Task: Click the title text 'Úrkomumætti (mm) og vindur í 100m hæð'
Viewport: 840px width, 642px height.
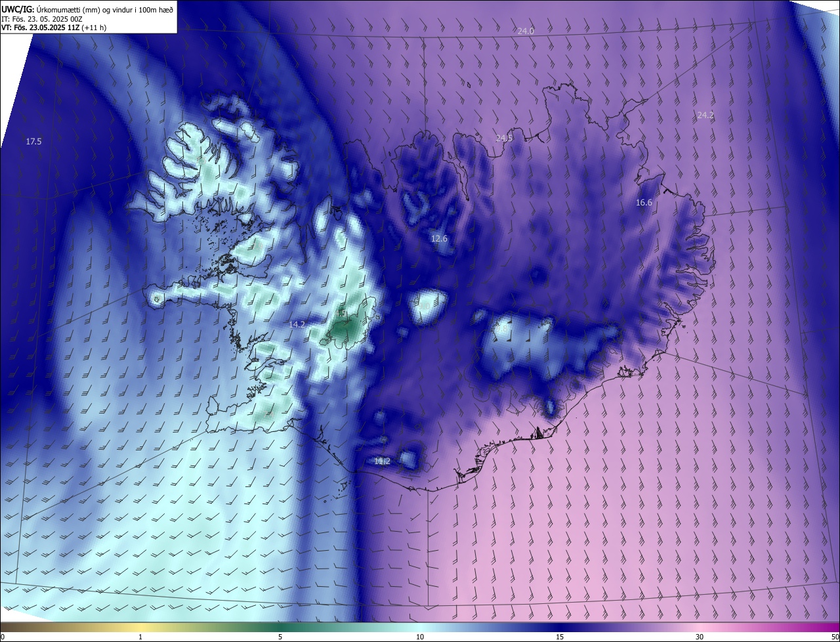Action: (x=104, y=9)
